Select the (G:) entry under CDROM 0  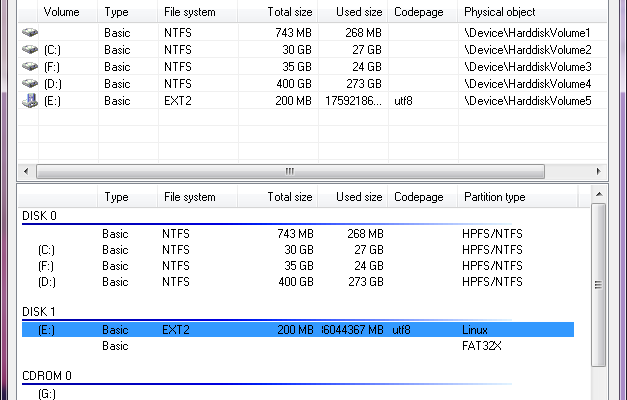[48, 395]
